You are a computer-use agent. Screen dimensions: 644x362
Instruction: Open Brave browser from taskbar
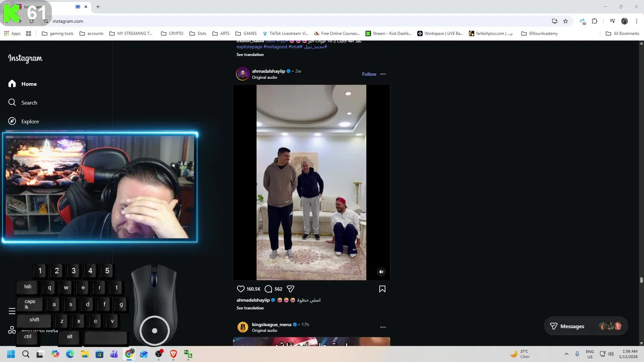(x=174, y=354)
